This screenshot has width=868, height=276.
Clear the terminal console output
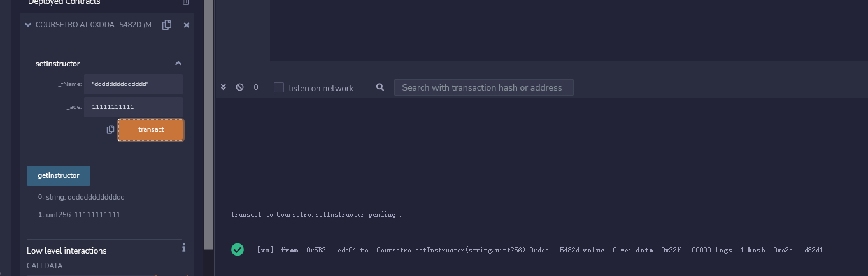coord(240,87)
